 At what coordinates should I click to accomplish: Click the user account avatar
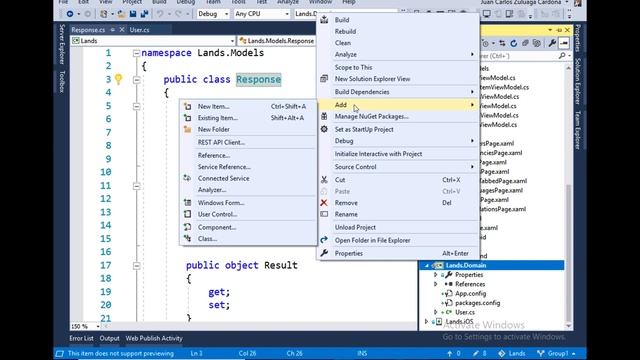(578, 3)
